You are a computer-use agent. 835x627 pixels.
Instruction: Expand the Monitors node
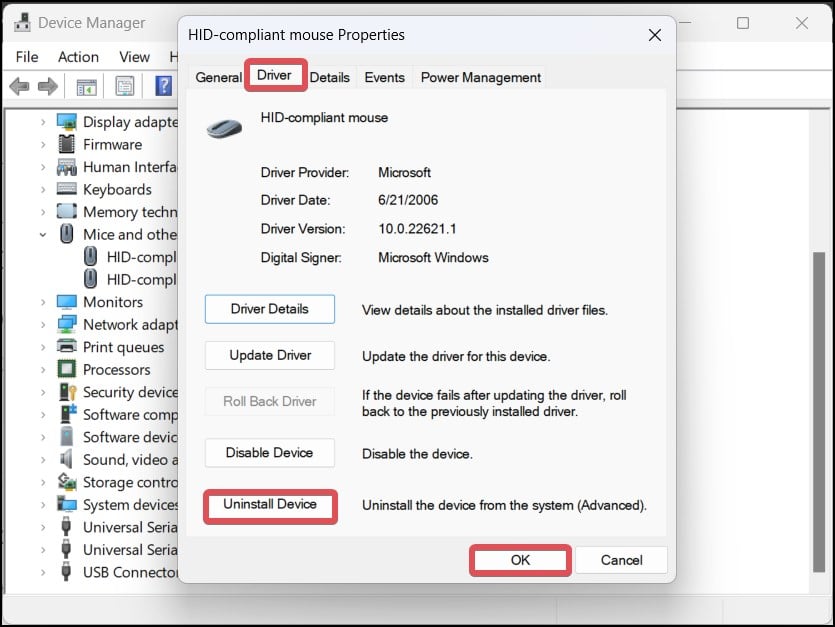coord(43,302)
